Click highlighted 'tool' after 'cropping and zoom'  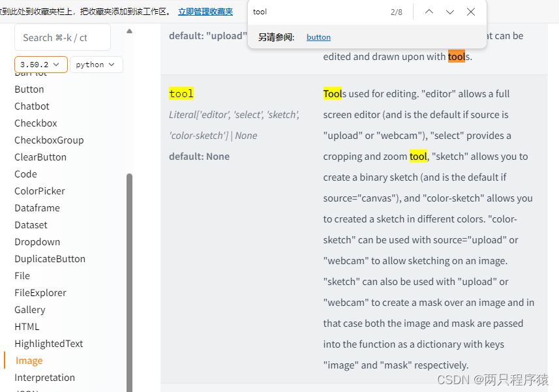point(418,157)
